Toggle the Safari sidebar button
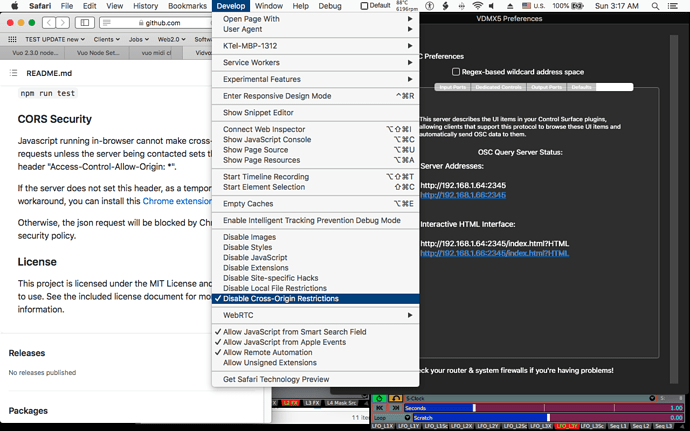 (84, 22)
